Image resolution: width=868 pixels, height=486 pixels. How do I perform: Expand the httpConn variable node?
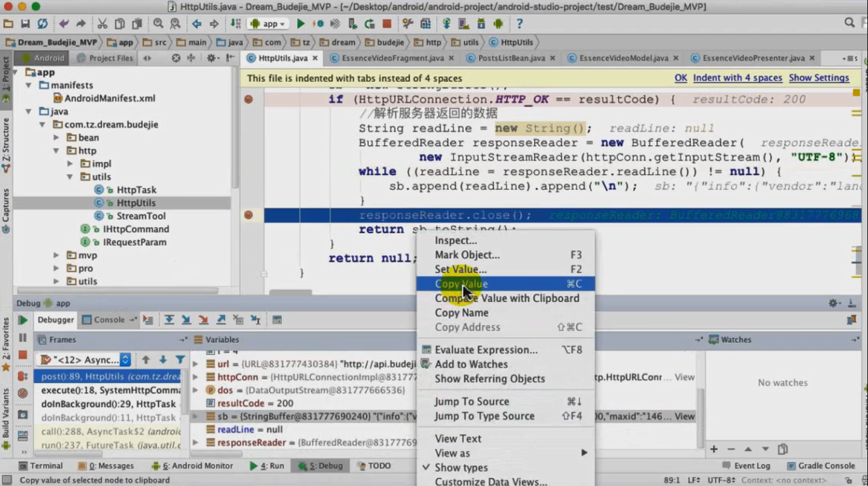coord(195,377)
